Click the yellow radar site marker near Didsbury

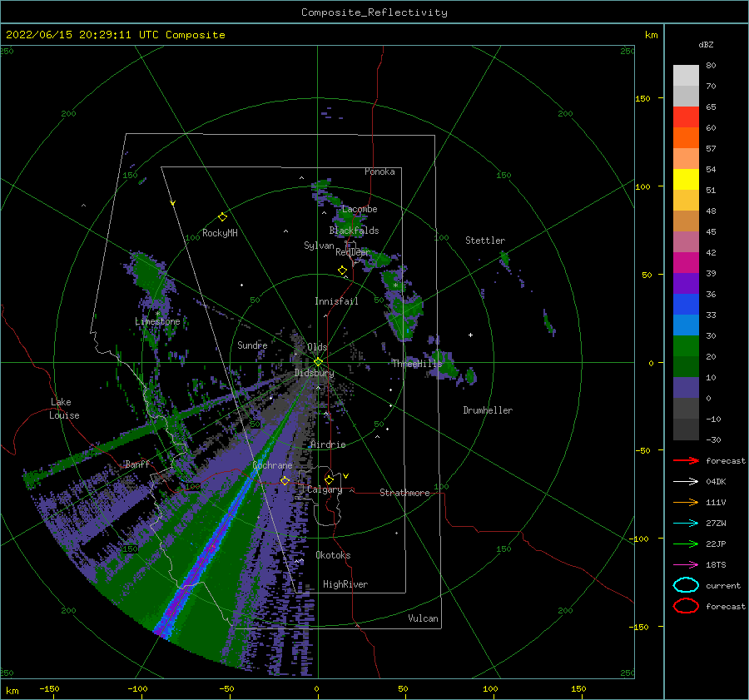pyautogui.click(x=318, y=362)
